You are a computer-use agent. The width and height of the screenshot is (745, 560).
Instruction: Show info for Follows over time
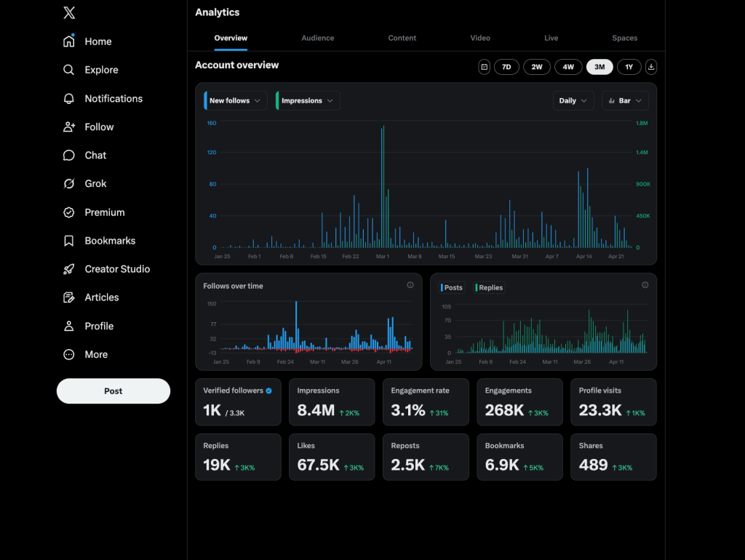click(410, 285)
